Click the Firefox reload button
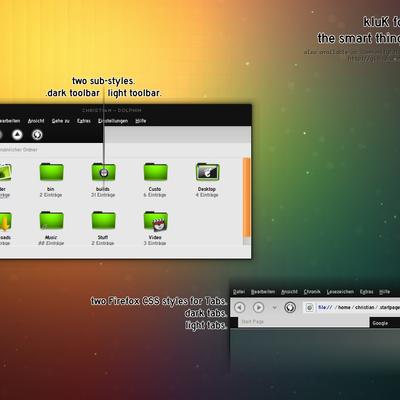400x400 pixels. click(x=290, y=307)
